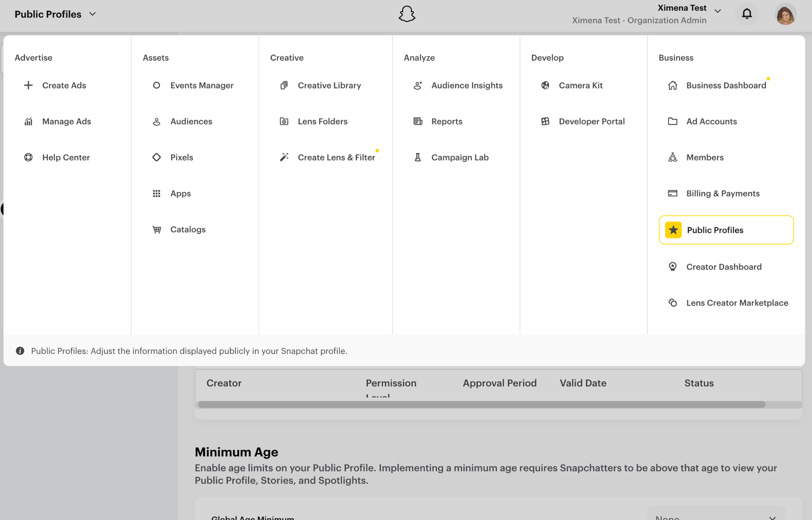
Task: Open the user avatar profile menu
Action: (785, 14)
